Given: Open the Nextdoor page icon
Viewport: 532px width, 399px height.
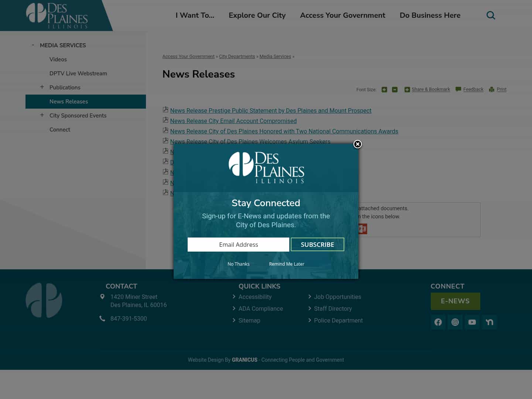Looking at the screenshot, I should coord(490,322).
